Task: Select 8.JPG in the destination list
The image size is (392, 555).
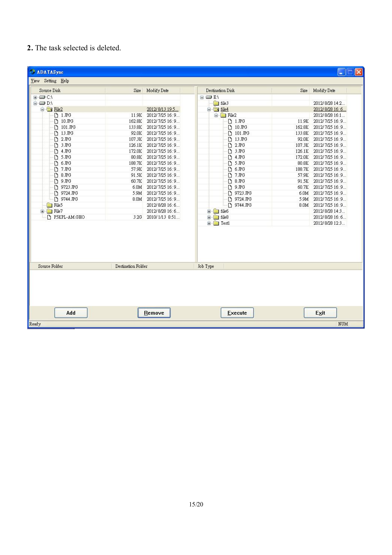Action: pos(239,181)
